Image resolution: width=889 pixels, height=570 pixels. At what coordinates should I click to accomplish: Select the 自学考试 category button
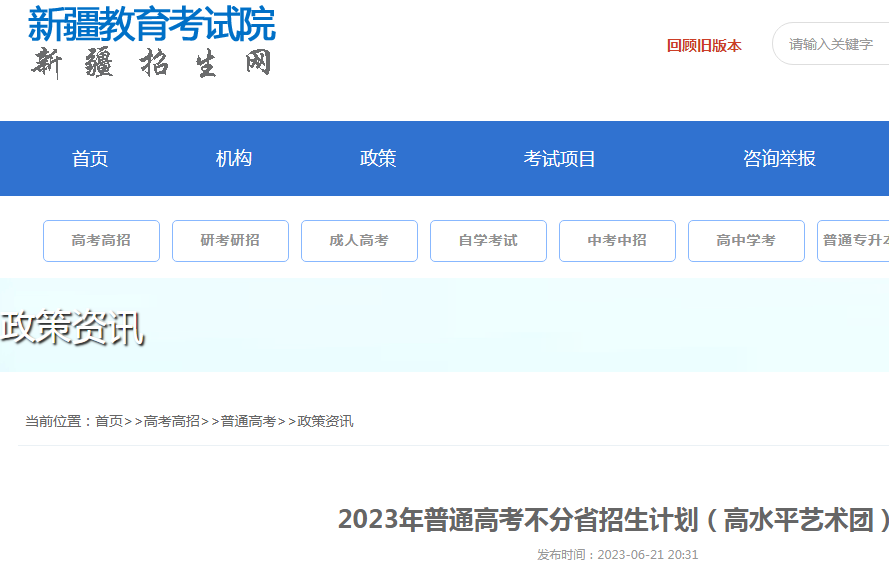488,241
